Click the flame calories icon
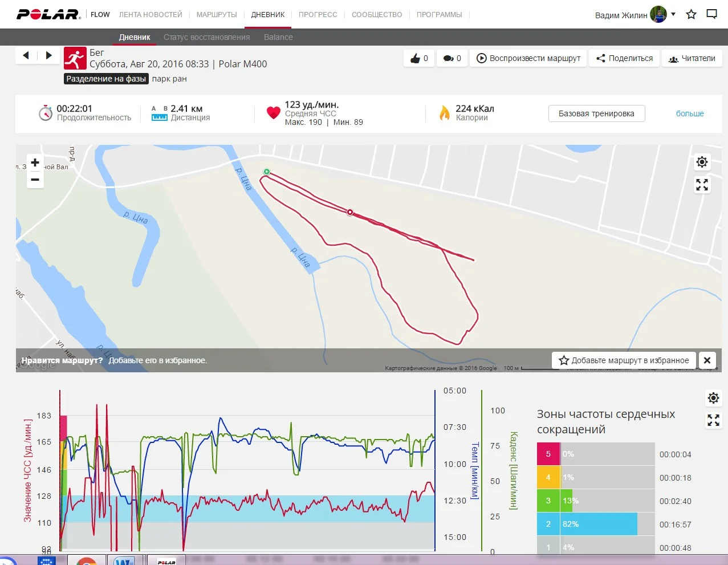728x565 pixels. point(445,113)
